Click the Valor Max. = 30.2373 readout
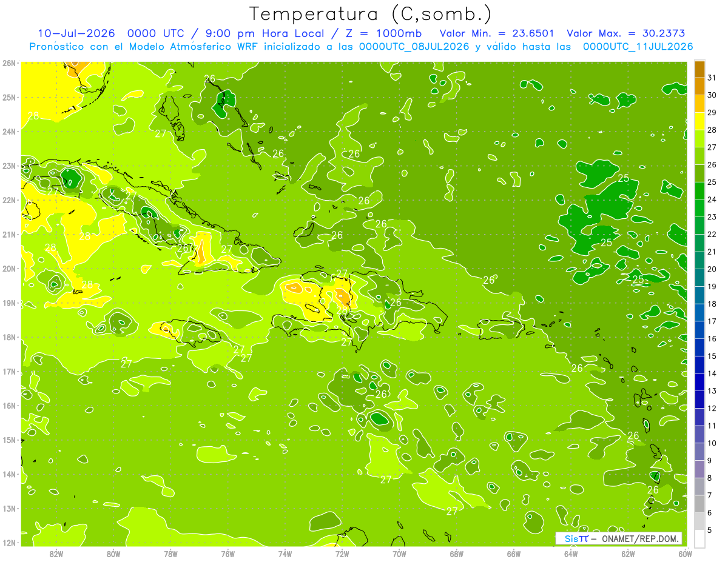Screen dimensions: 728x562 pos(627,33)
